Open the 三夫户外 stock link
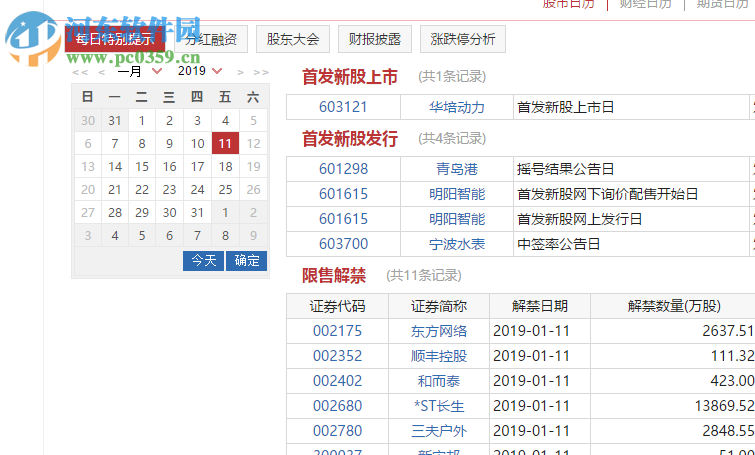Viewport: 755px width, 455px height. coord(439,431)
